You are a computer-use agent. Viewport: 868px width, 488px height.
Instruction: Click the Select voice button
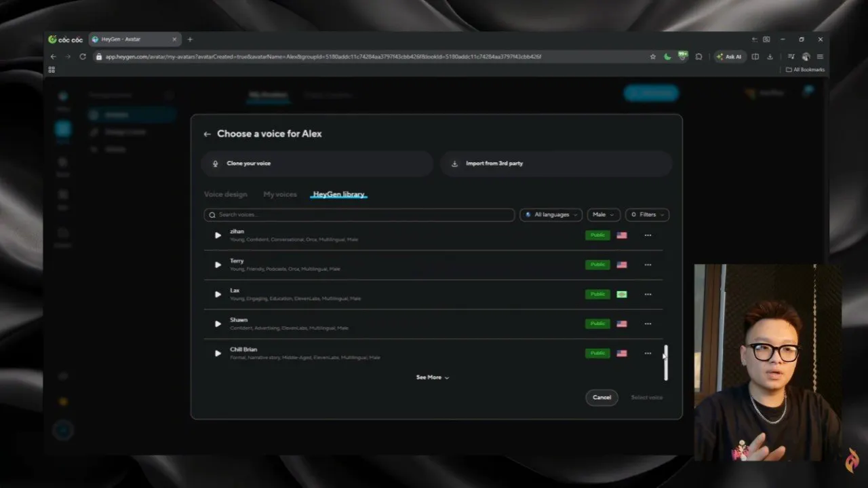pyautogui.click(x=647, y=398)
